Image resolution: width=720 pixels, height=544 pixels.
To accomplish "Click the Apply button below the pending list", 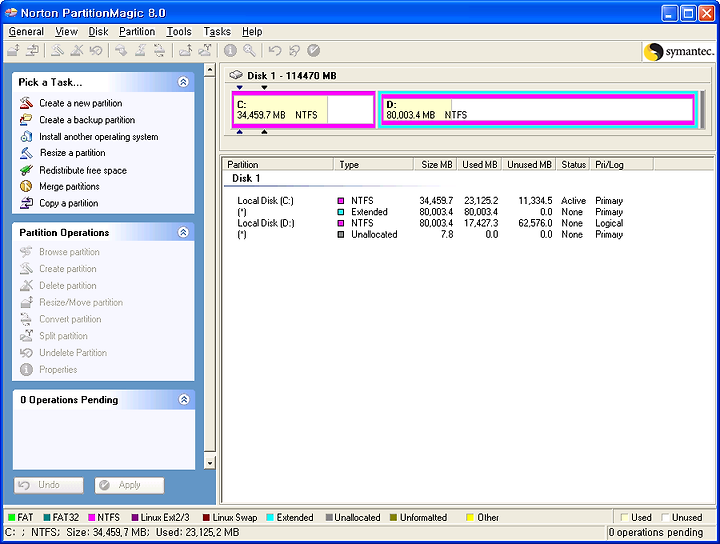I will [x=129, y=485].
